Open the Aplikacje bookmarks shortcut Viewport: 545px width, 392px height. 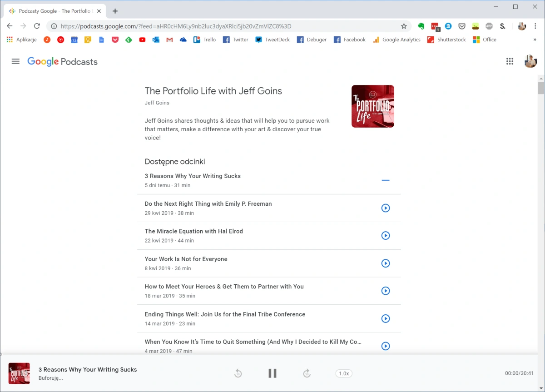point(21,40)
